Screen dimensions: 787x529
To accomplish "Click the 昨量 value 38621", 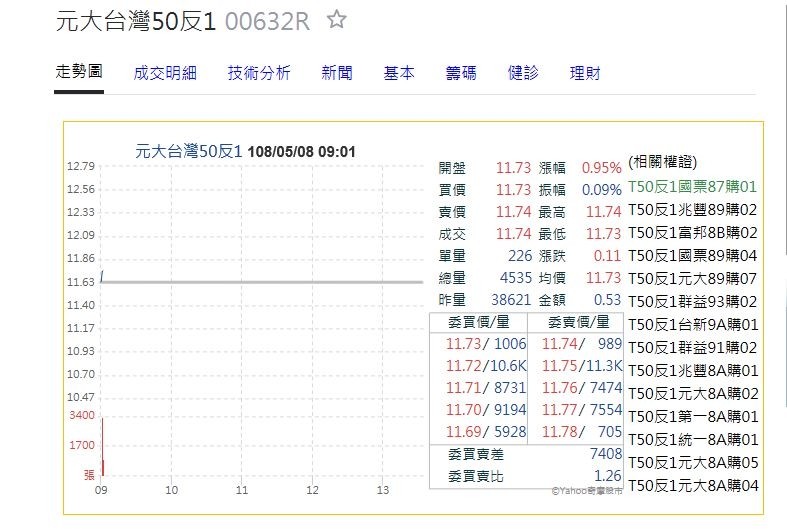I will pyautogui.click(x=511, y=300).
